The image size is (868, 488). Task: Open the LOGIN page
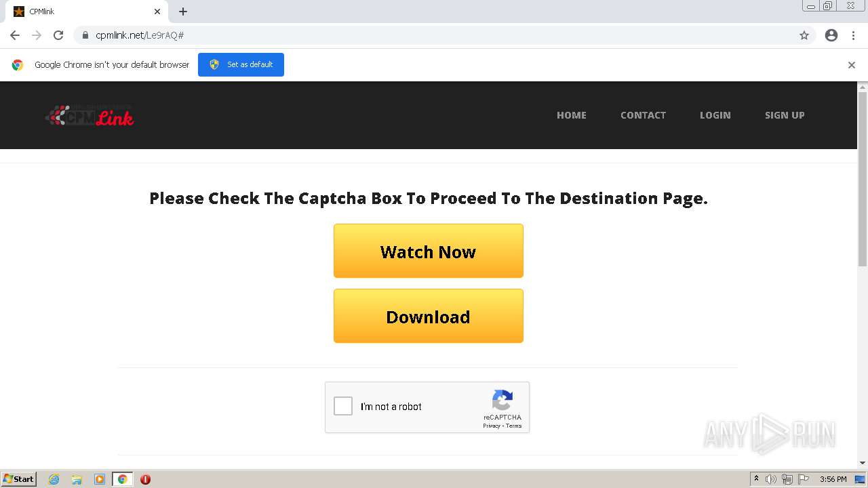(x=715, y=115)
